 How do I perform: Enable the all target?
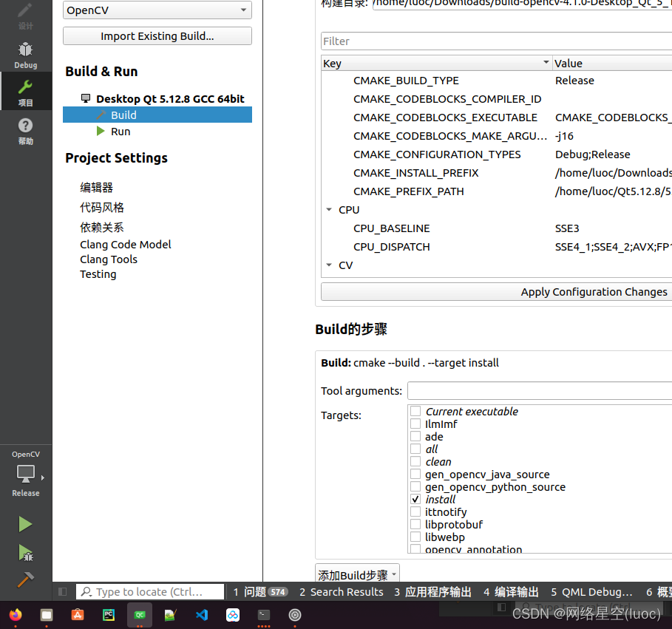point(415,449)
